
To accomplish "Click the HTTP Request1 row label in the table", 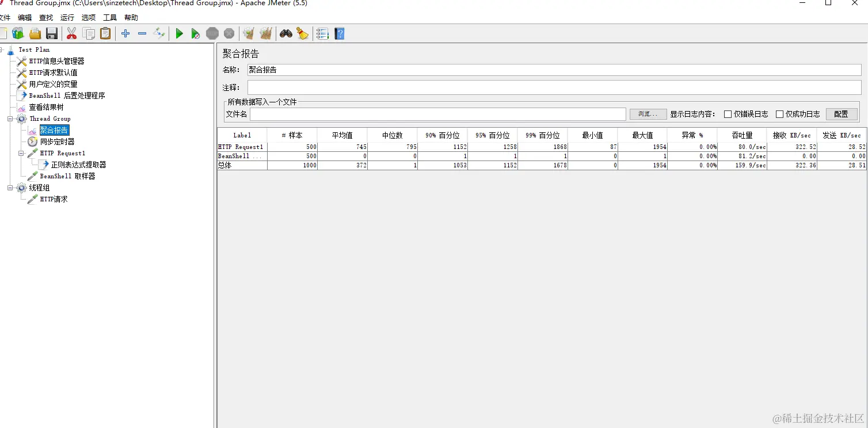I will click(x=241, y=147).
